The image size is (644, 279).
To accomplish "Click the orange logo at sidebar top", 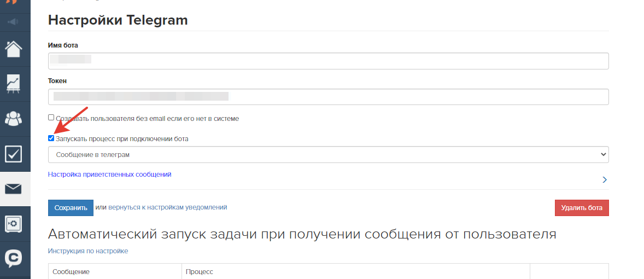I will tap(13, 2).
